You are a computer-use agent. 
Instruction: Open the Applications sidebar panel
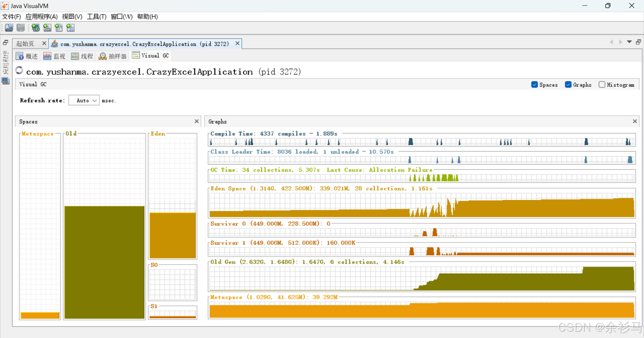[5, 62]
